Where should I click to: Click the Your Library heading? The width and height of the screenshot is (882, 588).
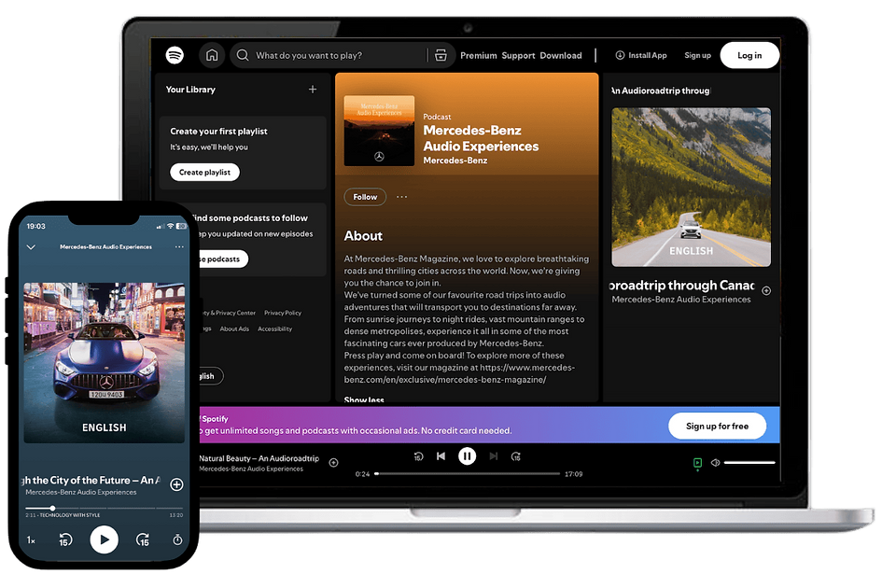190,90
